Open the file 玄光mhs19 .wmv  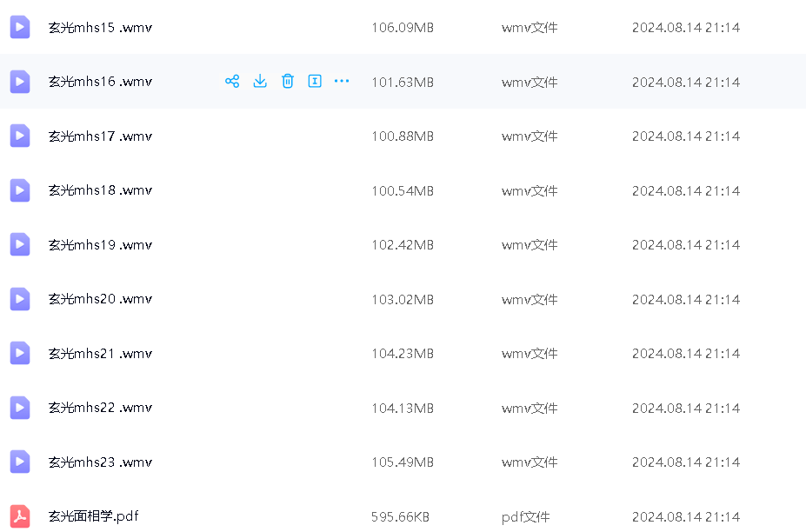(100, 245)
